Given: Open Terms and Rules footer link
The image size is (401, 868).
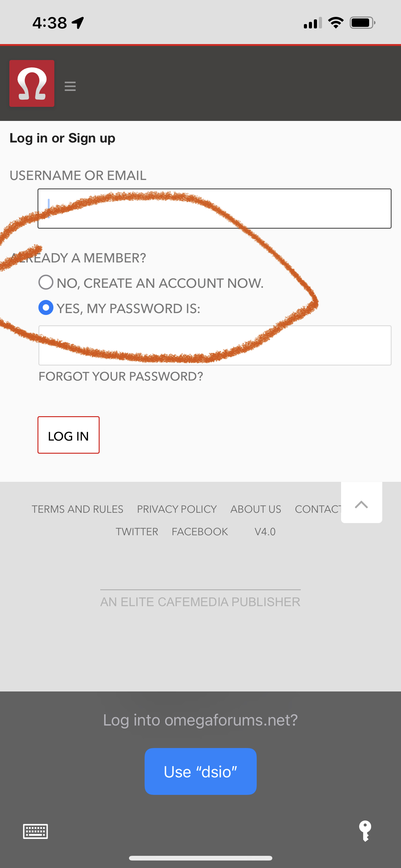Looking at the screenshot, I should [77, 509].
